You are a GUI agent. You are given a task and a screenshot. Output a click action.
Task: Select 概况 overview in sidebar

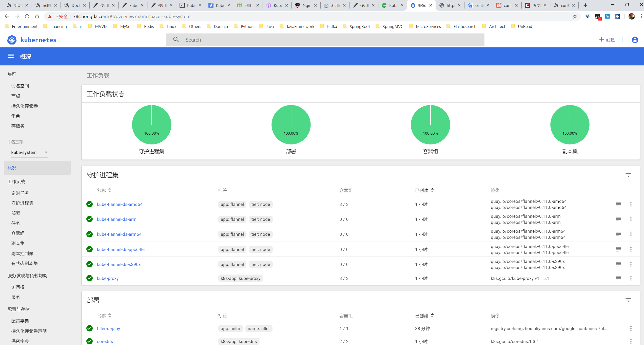coord(37,168)
